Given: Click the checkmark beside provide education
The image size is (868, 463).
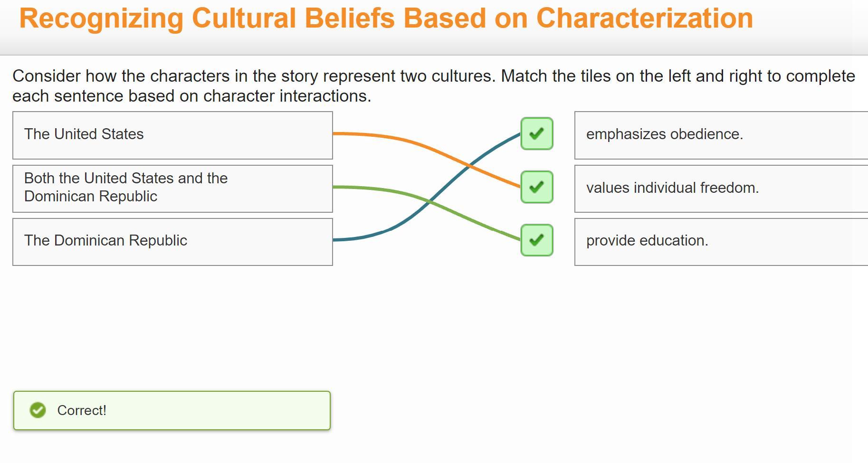Looking at the screenshot, I should click(536, 240).
